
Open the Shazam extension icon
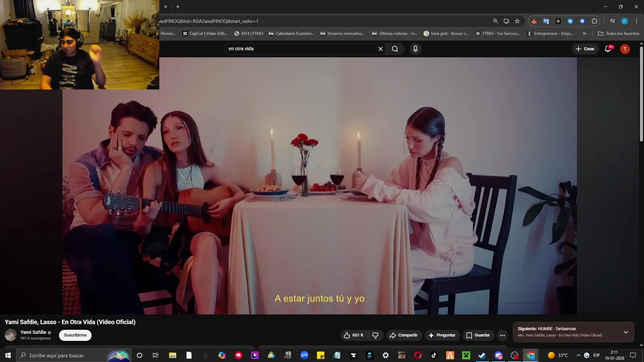pos(570,21)
